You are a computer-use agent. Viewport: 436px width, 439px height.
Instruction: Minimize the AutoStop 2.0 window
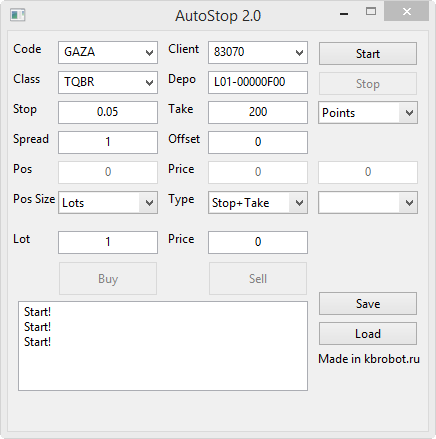tap(344, 14)
